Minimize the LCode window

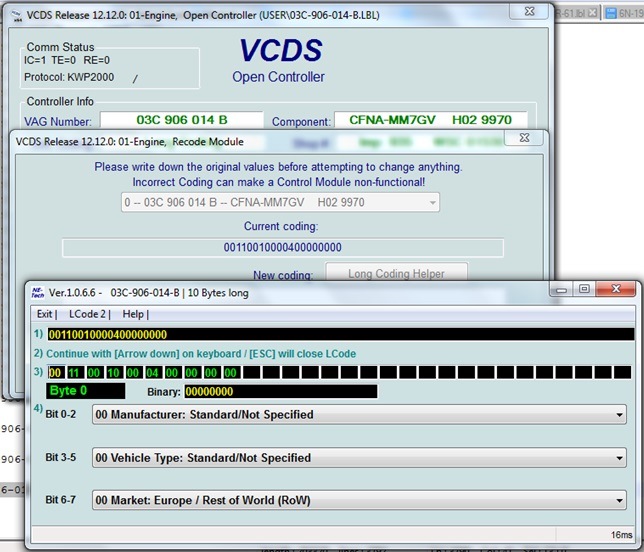click(x=561, y=290)
